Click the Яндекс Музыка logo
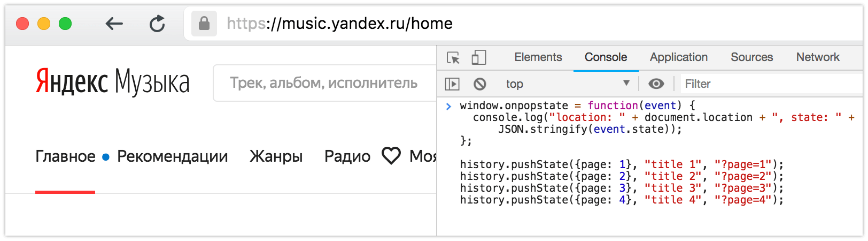868x241 pixels. (x=112, y=82)
